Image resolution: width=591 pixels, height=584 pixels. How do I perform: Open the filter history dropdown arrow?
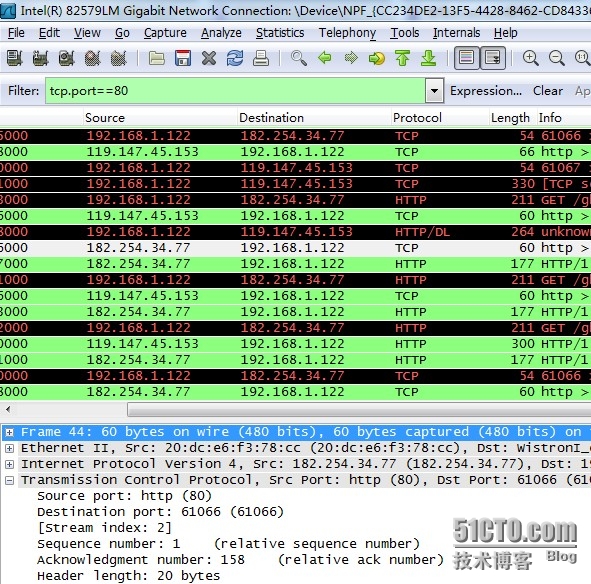(434, 90)
